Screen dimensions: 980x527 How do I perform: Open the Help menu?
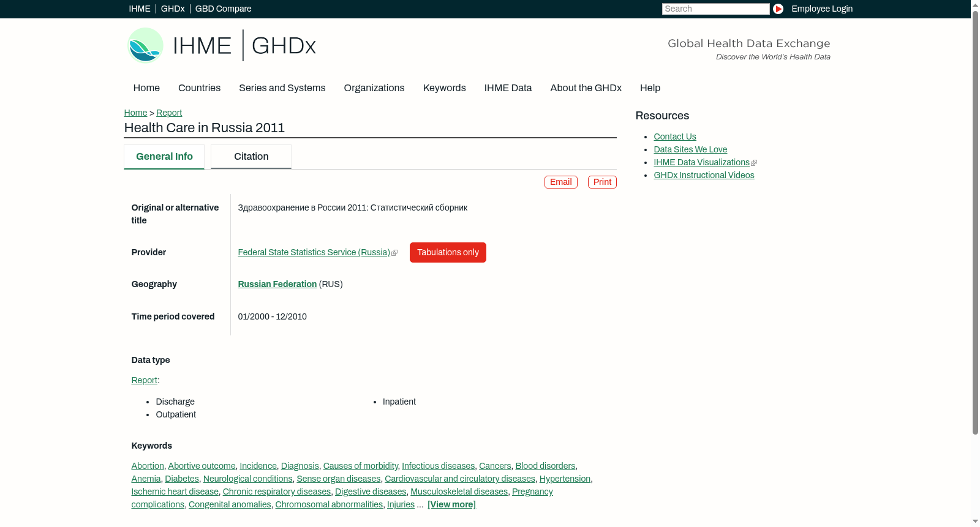[650, 88]
